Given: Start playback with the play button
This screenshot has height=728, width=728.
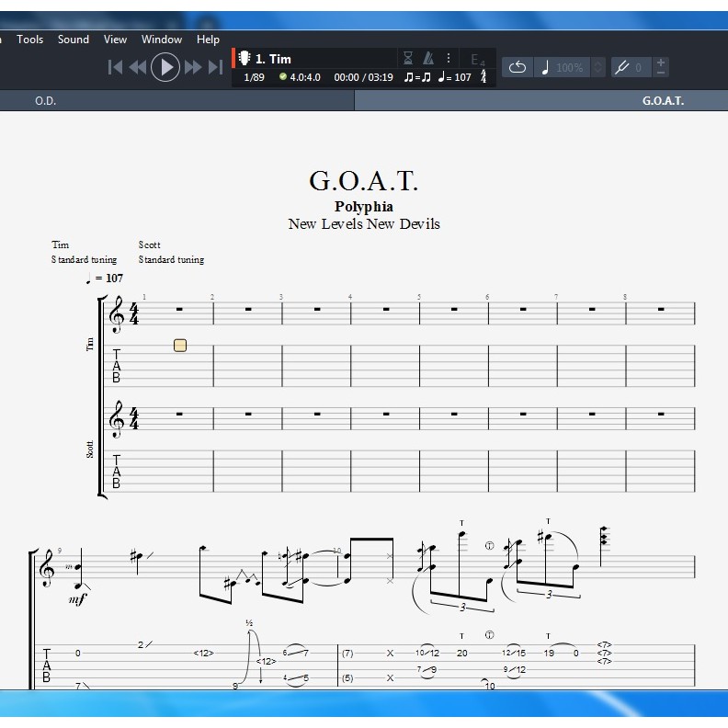Looking at the screenshot, I should pyautogui.click(x=165, y=67).
